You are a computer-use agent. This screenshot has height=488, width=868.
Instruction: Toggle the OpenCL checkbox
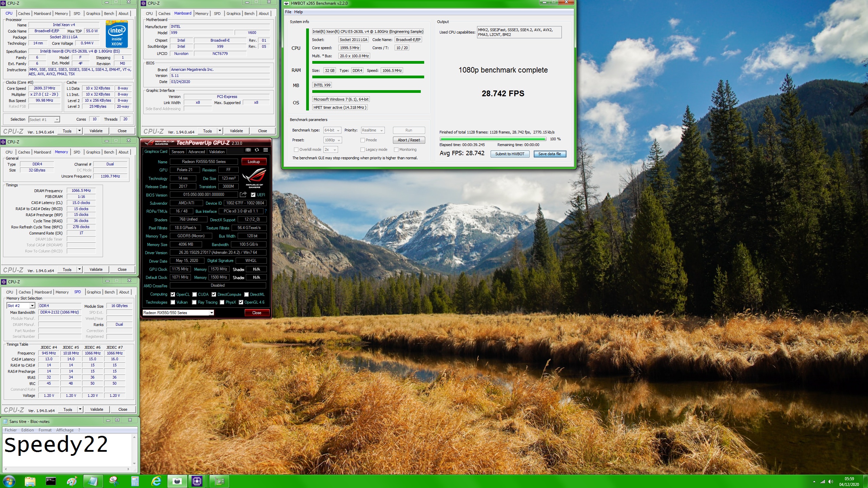tap(173, 294)
